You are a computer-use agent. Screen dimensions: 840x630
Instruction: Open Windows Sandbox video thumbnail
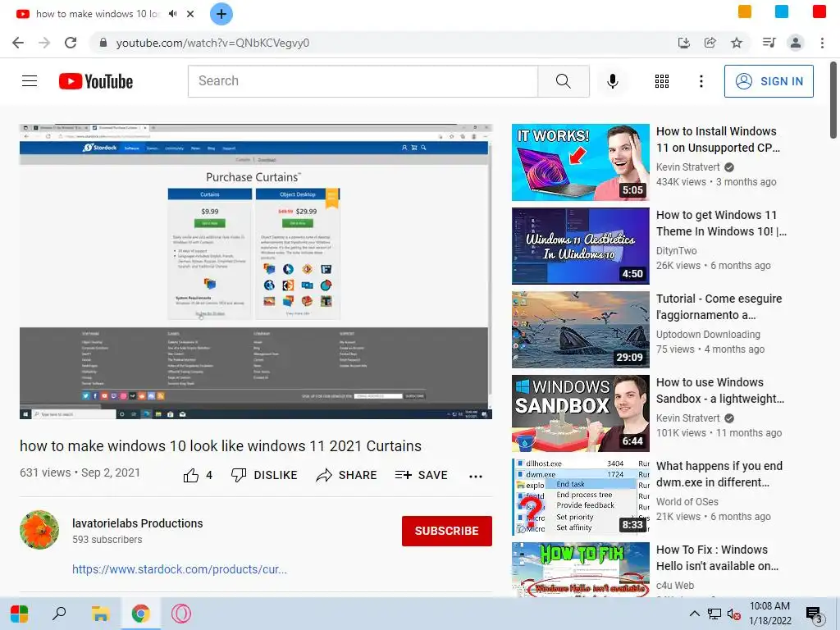(x=580, y=413)
